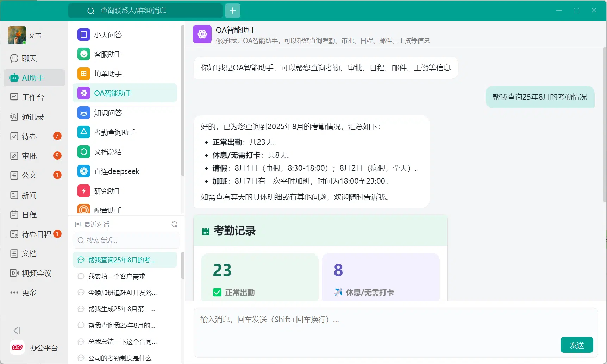Click the search magnifier icon in top bar
This screenshot has width=607, height=364.
pos(91,11)
